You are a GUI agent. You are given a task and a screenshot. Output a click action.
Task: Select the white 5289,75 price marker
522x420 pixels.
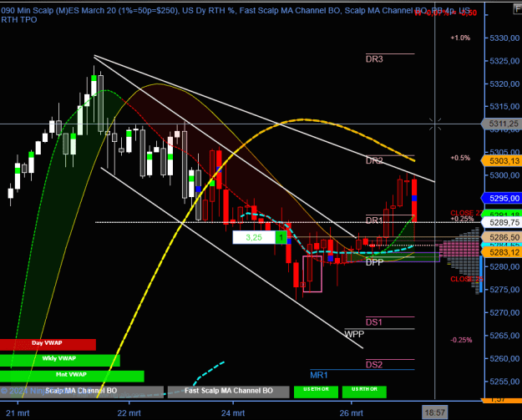click(x=502, y=223)
